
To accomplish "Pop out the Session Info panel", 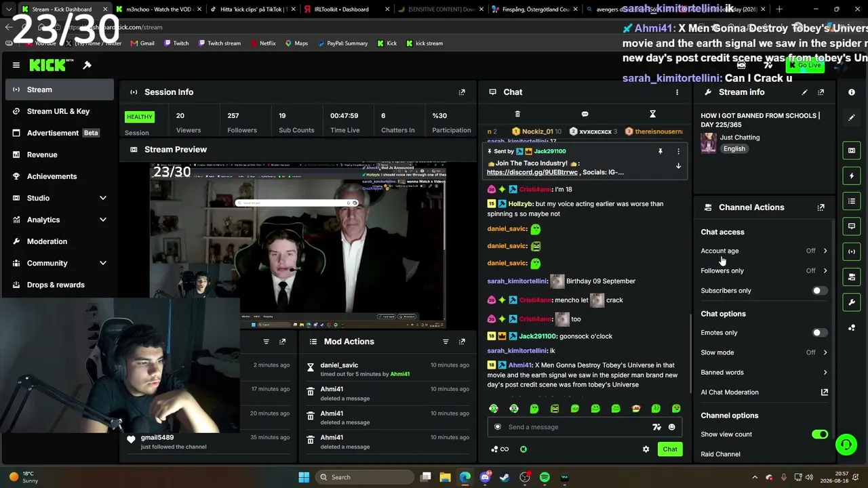I will pyautogui.click(x=462, y=92).
